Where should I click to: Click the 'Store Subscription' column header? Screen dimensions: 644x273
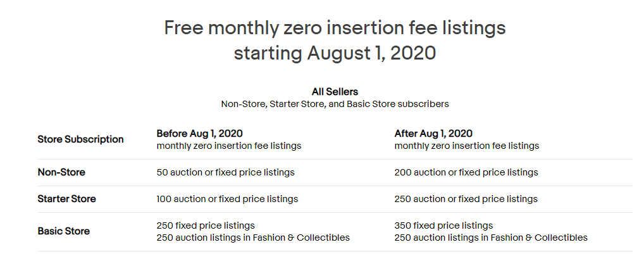(80, 139)
